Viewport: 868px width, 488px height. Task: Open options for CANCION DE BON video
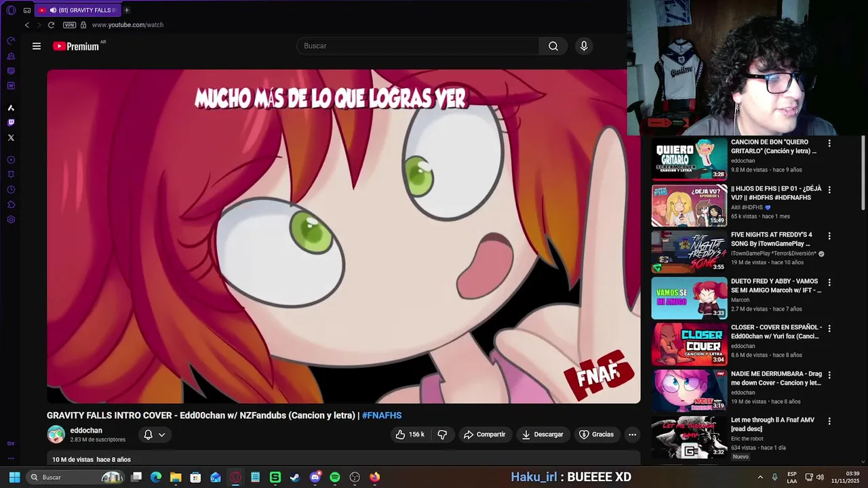pyautogui.click(x=829, y=144)
